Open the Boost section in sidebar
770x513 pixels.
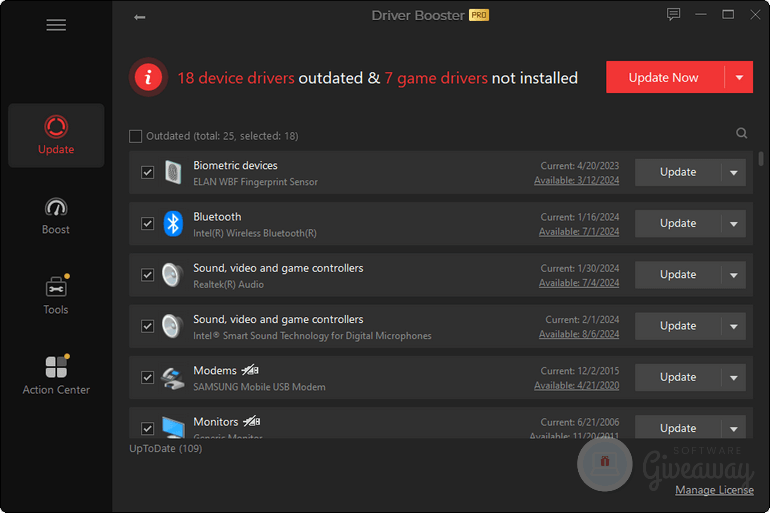(56, 216)
